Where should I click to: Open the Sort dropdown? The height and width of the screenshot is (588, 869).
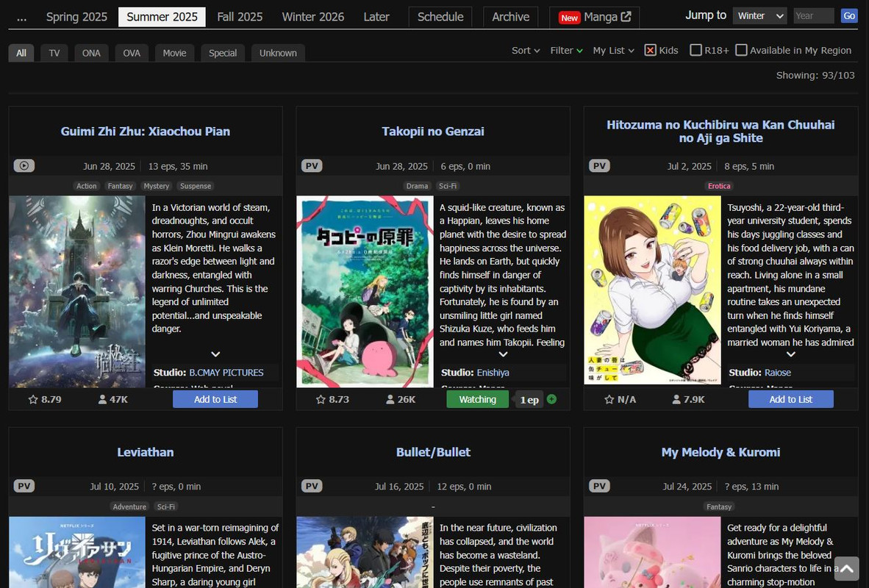(525, 50)
